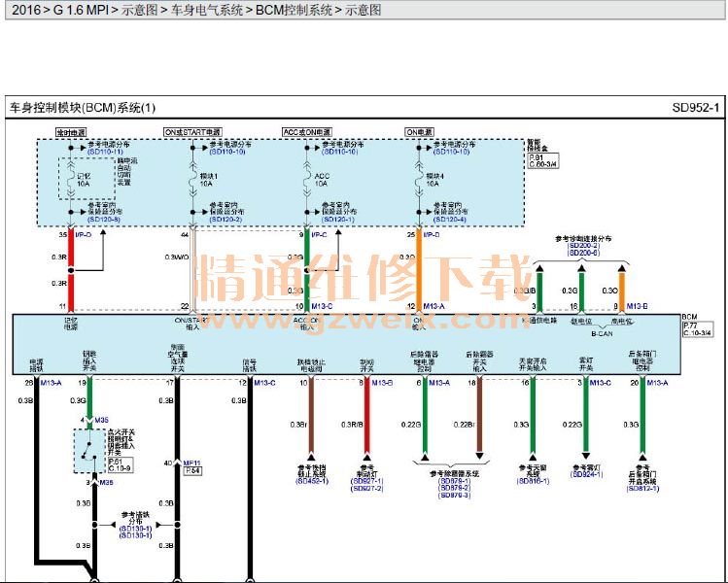Viewport: 728px width, 583px height.
Task: Click the MF11 connector label
Action: [x=191, y=463]
